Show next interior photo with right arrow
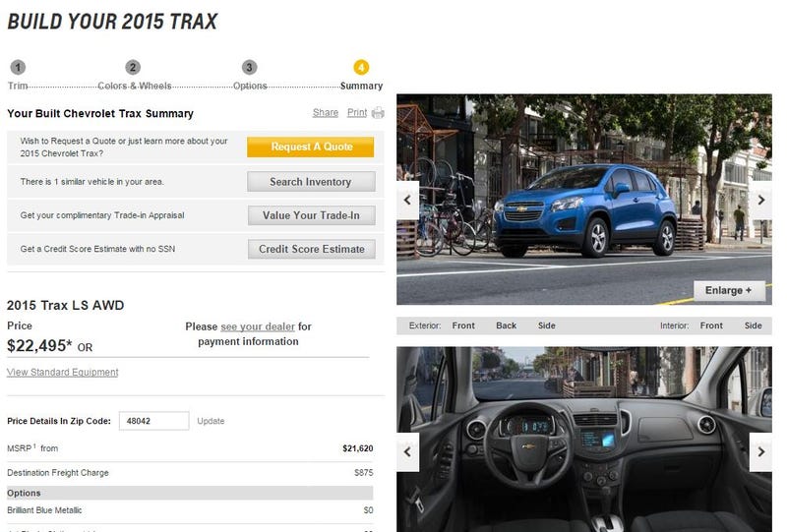 (760, 451)
